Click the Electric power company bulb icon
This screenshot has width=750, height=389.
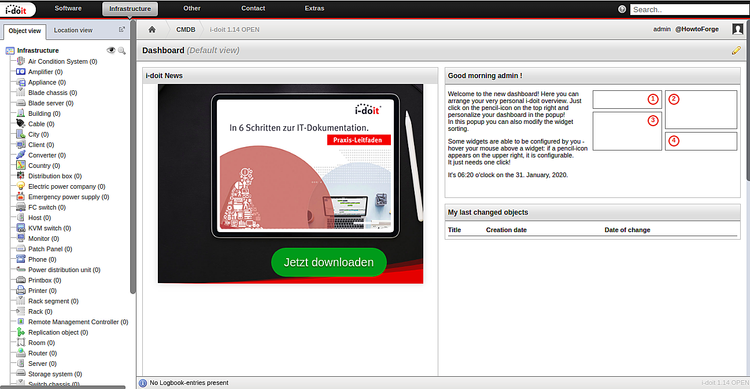pos(21,186)
